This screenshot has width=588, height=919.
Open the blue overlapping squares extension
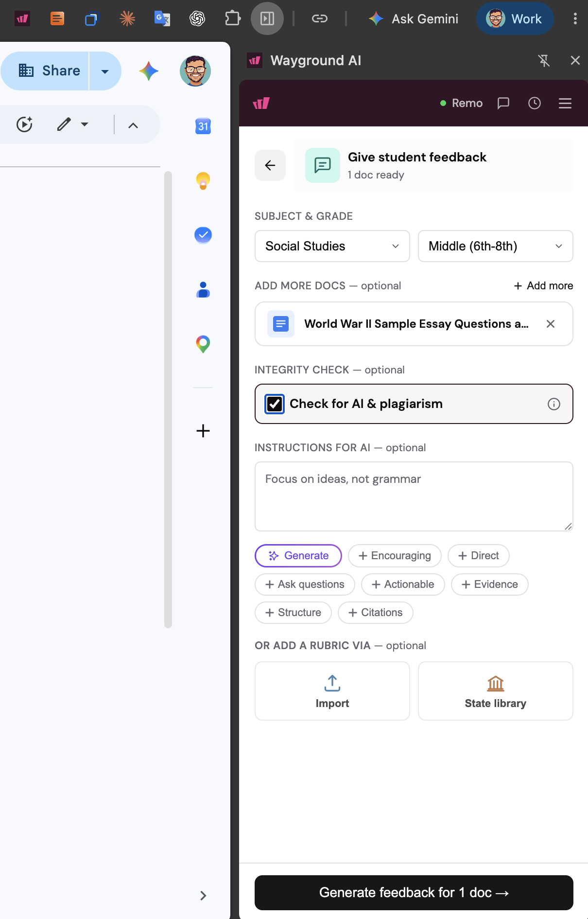coord(91,19)
